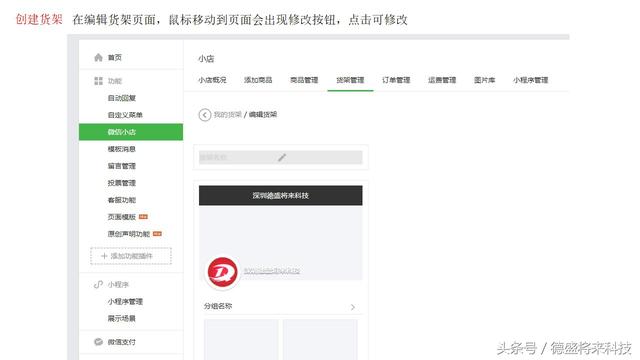
Task: Open 投票管理 in the sidebar
Action: [x=122, y=183]
